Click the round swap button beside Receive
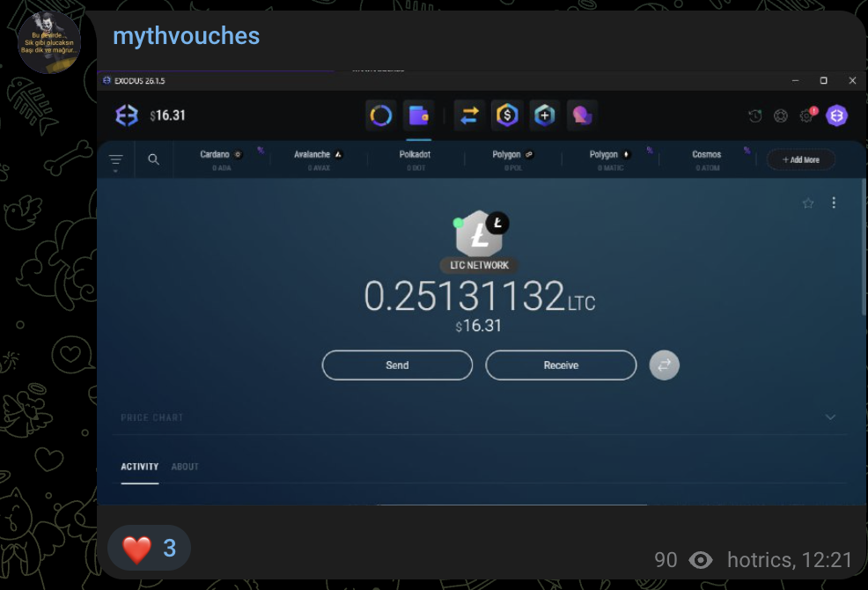Viewport: 868px width, 590px height. click(665, 365)
